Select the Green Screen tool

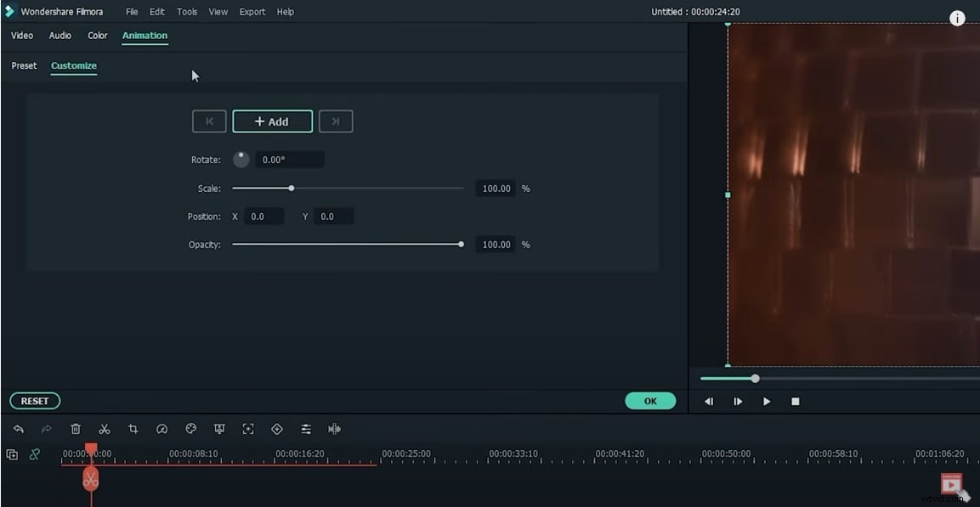(x=219, y=429)
